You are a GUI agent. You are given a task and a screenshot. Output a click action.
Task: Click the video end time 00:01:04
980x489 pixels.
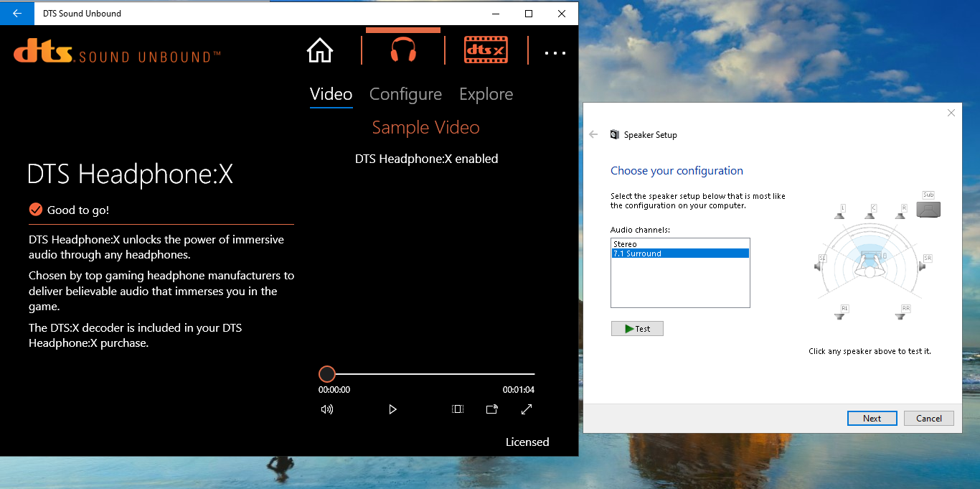point(518,390)
